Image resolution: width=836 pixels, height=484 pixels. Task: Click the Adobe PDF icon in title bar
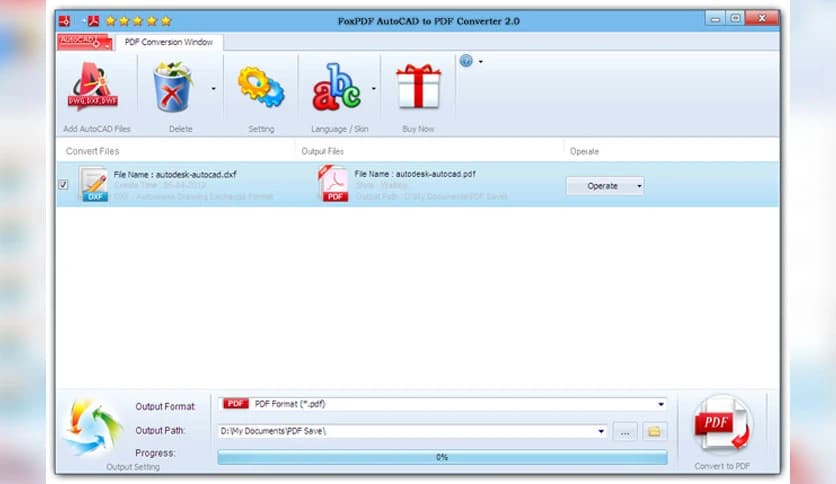click(93, 21)
